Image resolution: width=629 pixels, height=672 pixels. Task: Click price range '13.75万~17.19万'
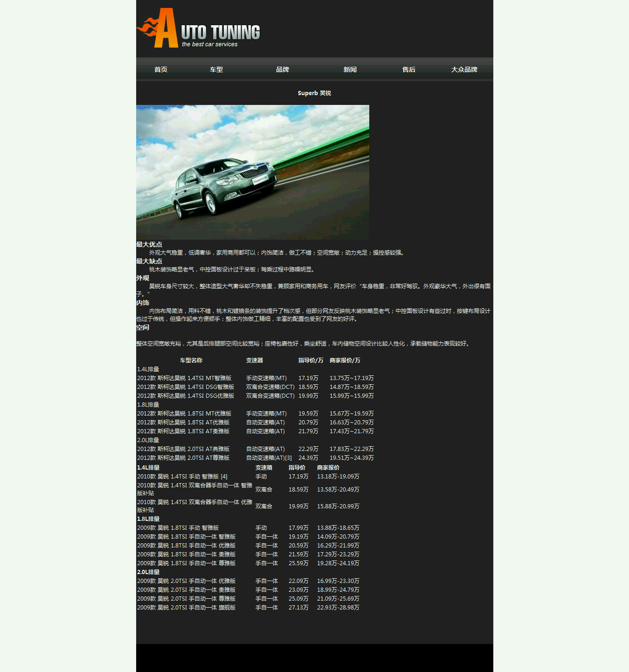click(x=352, y=378)
